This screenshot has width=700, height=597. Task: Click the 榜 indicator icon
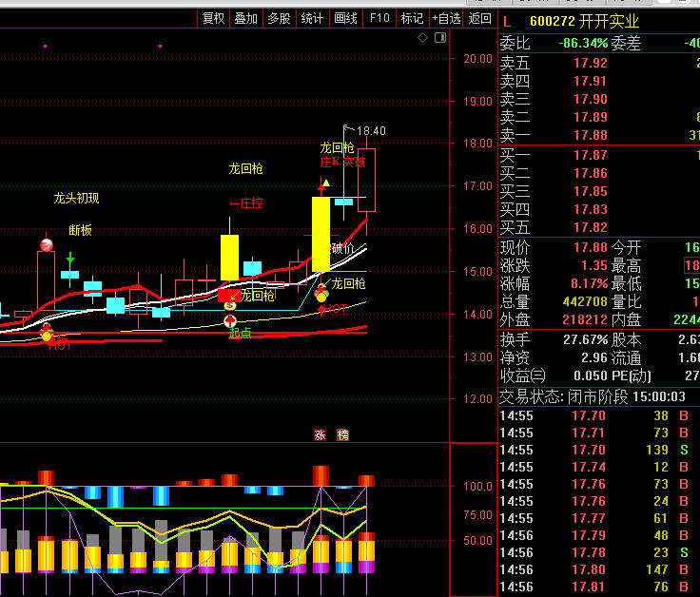[342, 434]
